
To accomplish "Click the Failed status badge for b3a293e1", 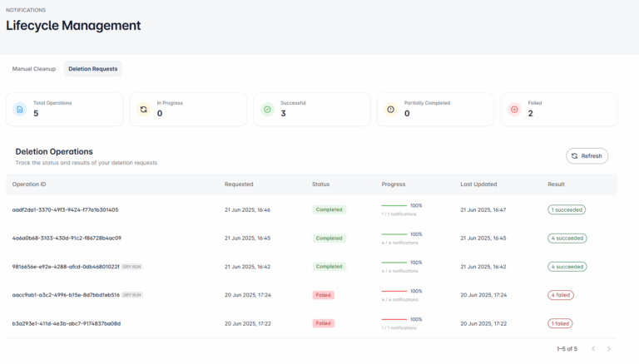I will [324, 323].
